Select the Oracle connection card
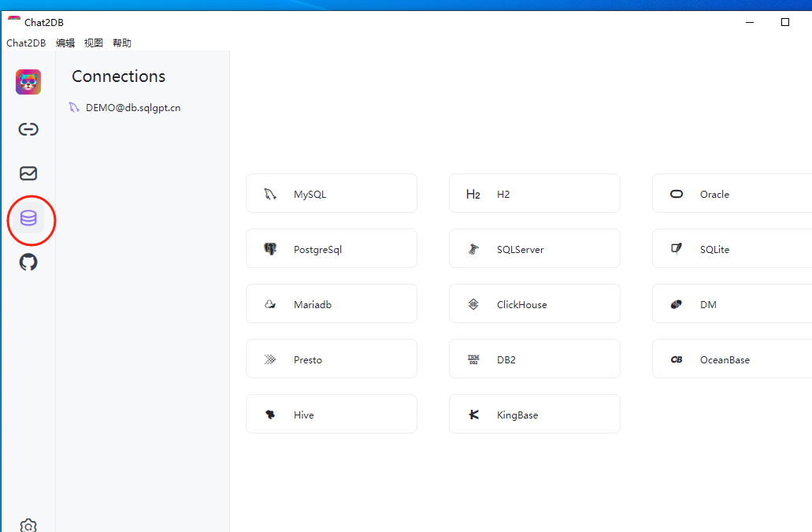The width and height of the screenshot is (812, 532). [x=732, y=194]
